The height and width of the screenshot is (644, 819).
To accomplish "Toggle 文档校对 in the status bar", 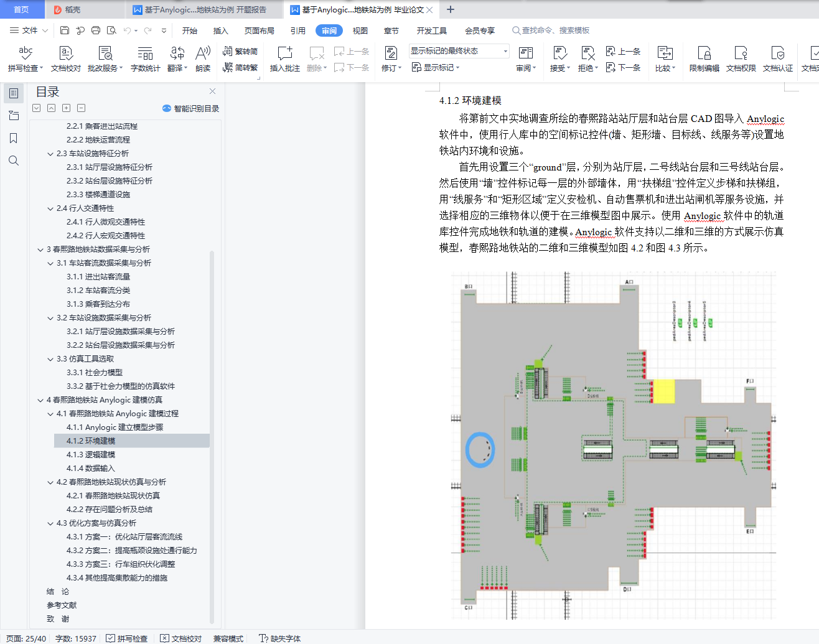I will tap(181, 638).
